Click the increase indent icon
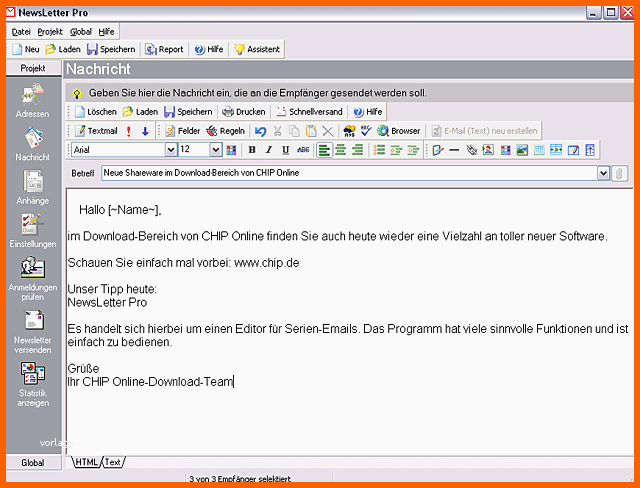 pyautogui.click(x=413, y=150)
